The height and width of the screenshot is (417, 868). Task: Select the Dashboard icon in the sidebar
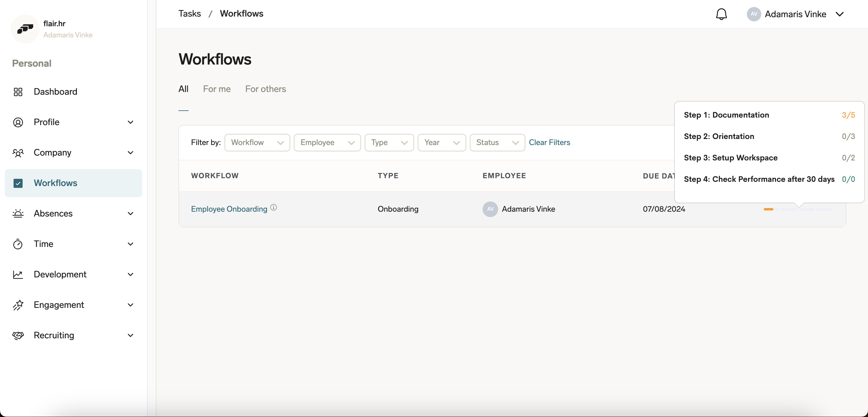click(18, 91)
